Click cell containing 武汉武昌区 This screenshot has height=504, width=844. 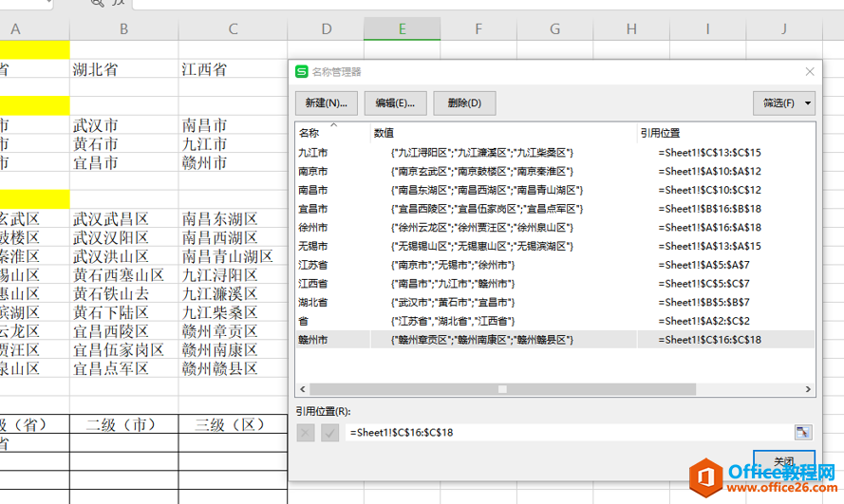(x=123, y=219)
